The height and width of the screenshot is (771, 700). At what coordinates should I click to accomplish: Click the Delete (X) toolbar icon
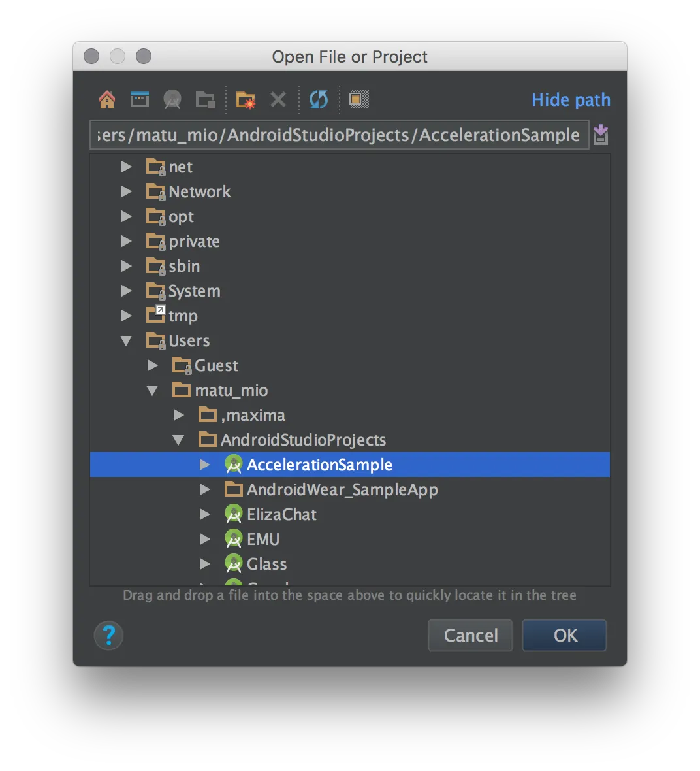[278, 99]
